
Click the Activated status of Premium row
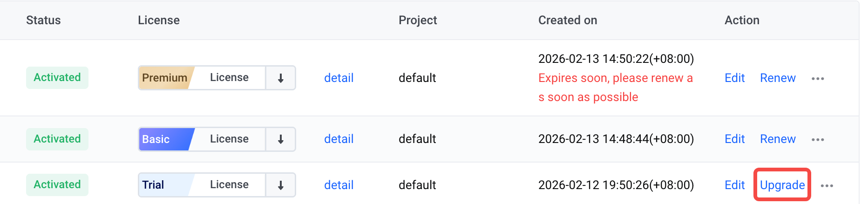[57, 77]
